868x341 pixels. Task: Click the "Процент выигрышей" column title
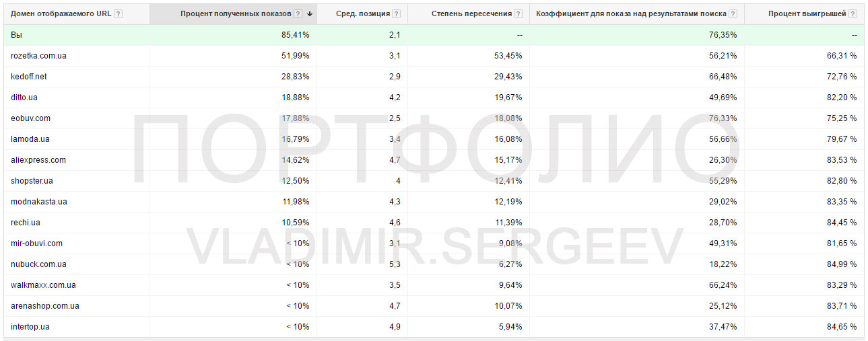(x=807, y=14)
